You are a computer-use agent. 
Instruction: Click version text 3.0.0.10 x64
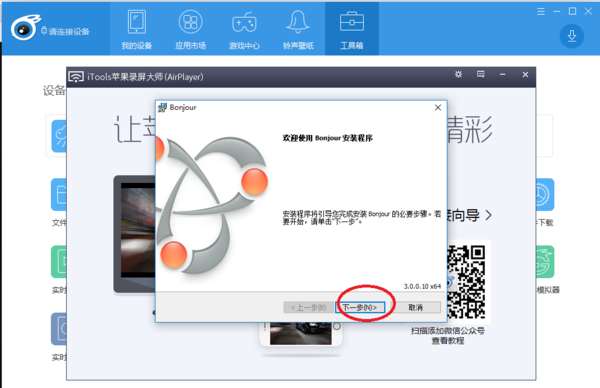[x=422, y=286]
